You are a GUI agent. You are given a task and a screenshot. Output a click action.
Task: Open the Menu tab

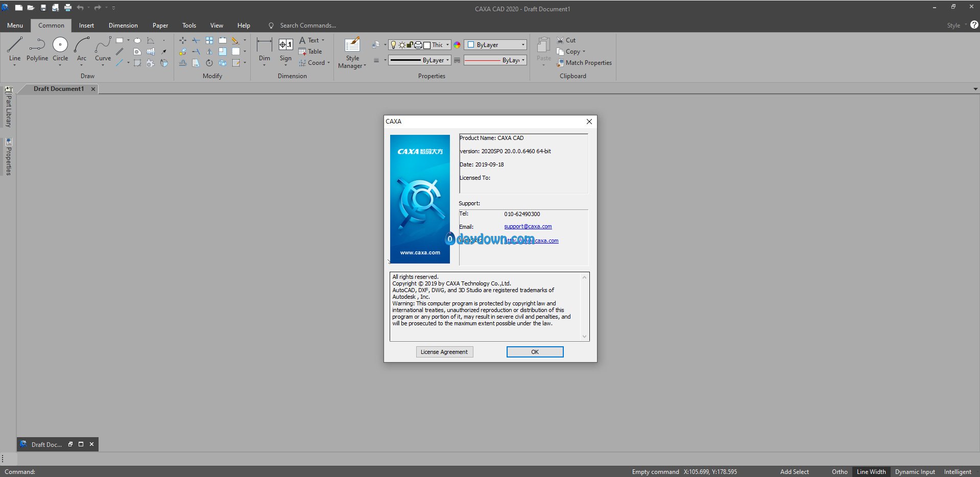point(15,25)
